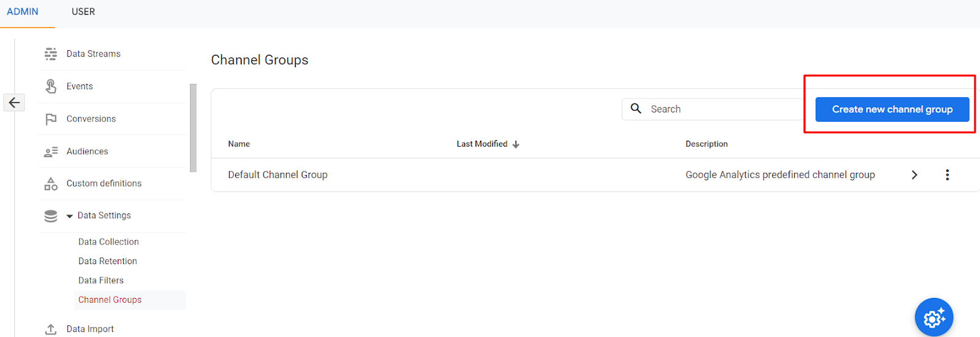Open three-dot menu for Default Channel Group
980x337 pixels.
point(947,175)
